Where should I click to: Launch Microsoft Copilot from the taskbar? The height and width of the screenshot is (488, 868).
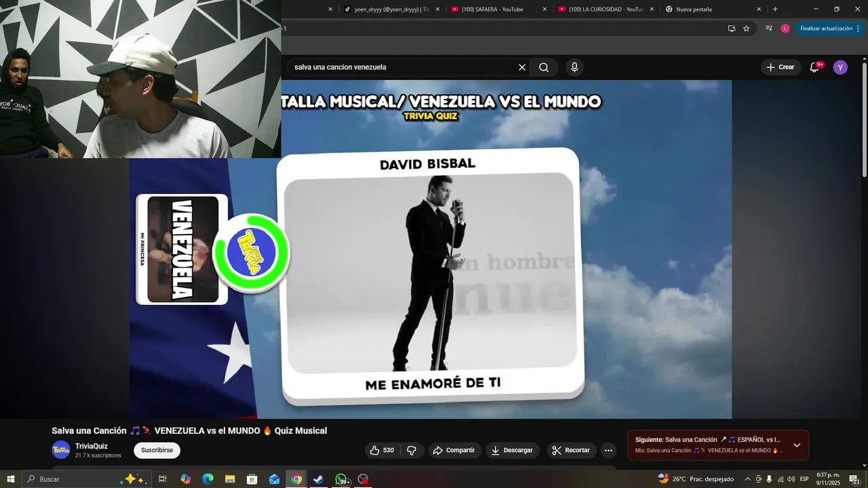point(185,479)
